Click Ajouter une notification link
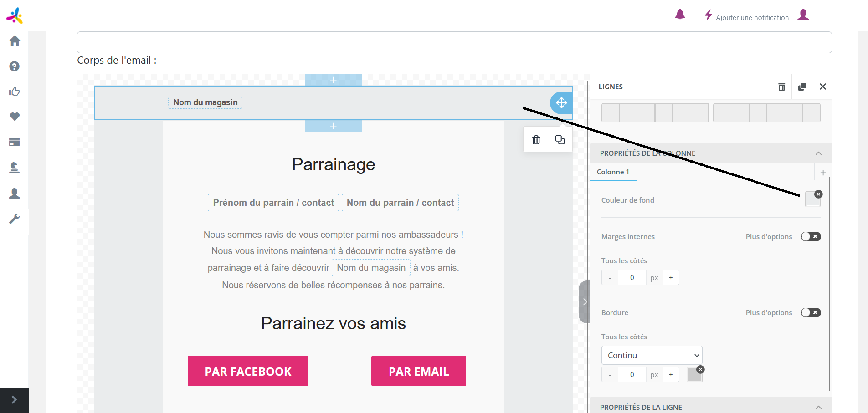The height and width of the screenshot is (413, 868). [x=752, y=18]
